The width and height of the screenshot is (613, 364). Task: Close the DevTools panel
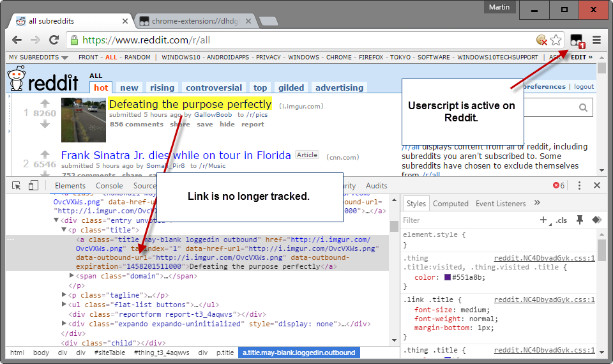pyautogui.click(x=597, y=186)
